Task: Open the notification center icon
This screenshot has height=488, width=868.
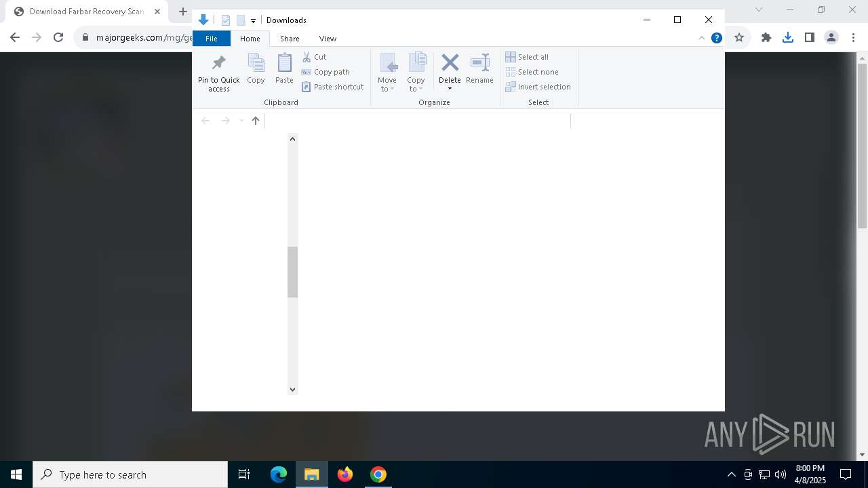Action: coord(846,474)
